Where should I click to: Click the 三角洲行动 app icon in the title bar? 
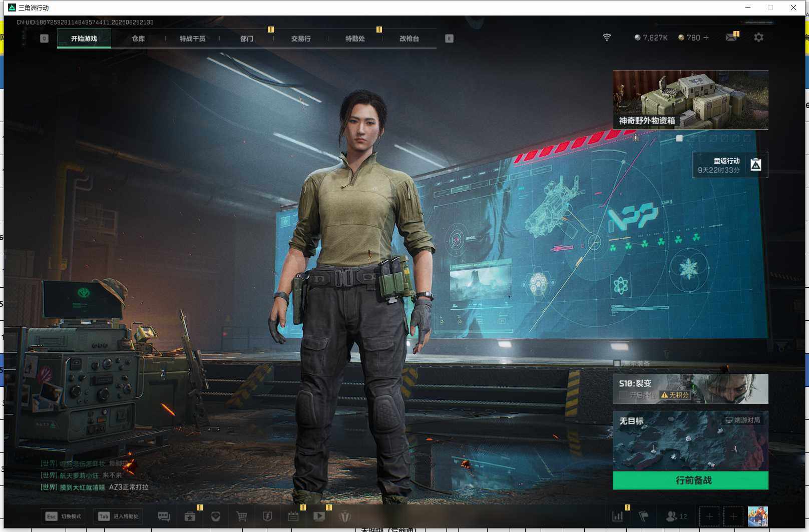[x=12, y=8]
